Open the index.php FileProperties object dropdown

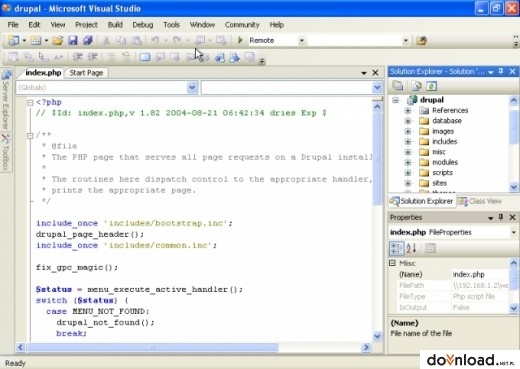(x=513, y=232)
